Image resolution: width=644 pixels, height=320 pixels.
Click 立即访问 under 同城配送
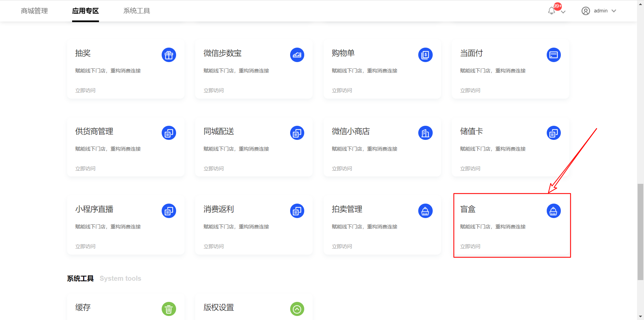coord(214,168)
